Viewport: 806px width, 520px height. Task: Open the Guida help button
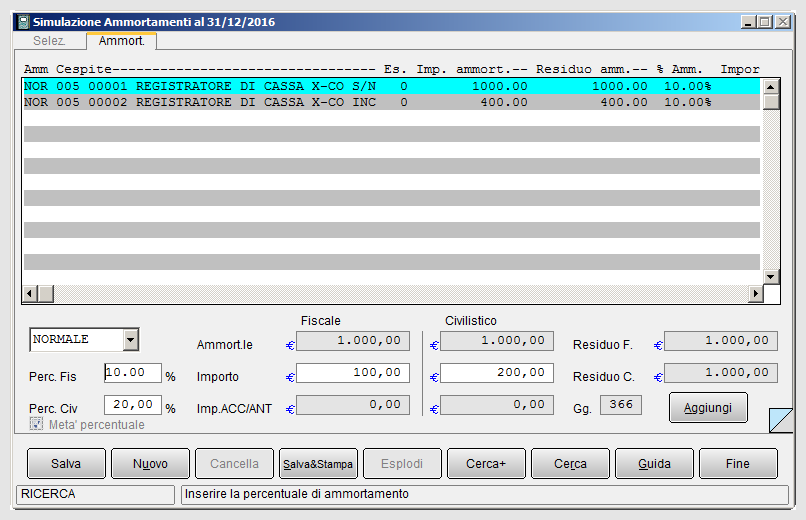click(654, 463)
